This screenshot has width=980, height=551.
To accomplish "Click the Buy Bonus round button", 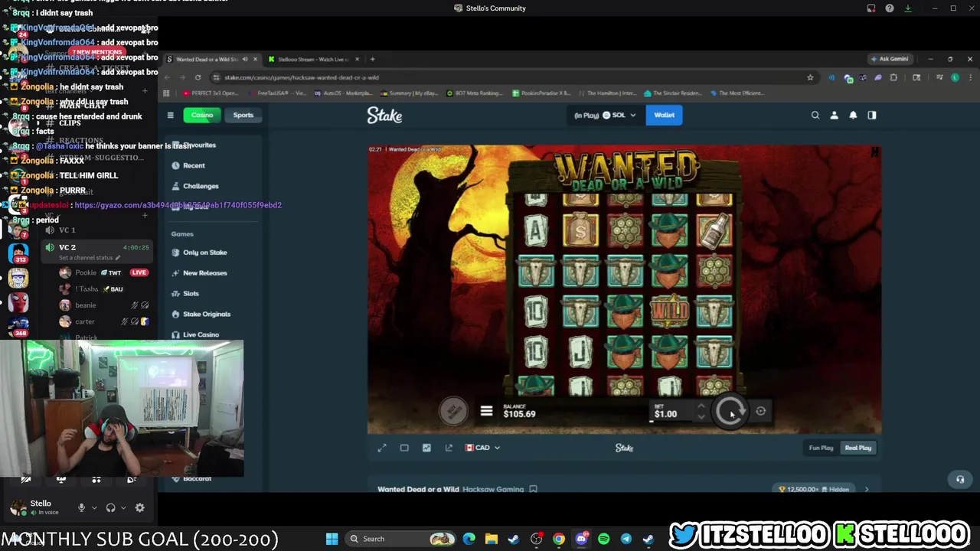I will (453, 411).
